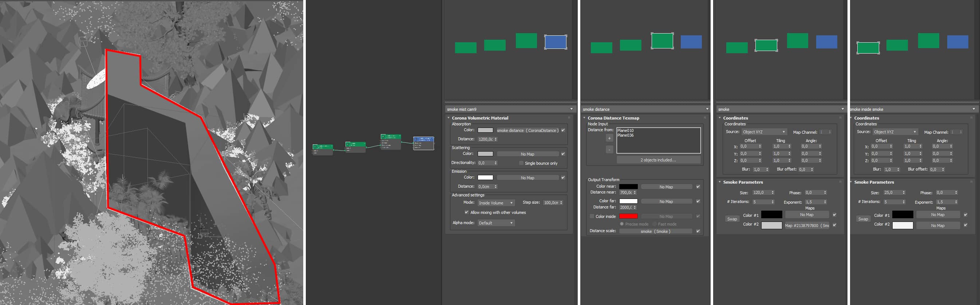Image resolution: width=980 pixels, height=305 pixels.
Task: Click the Scattering No Map button
Action: (527, 154)
